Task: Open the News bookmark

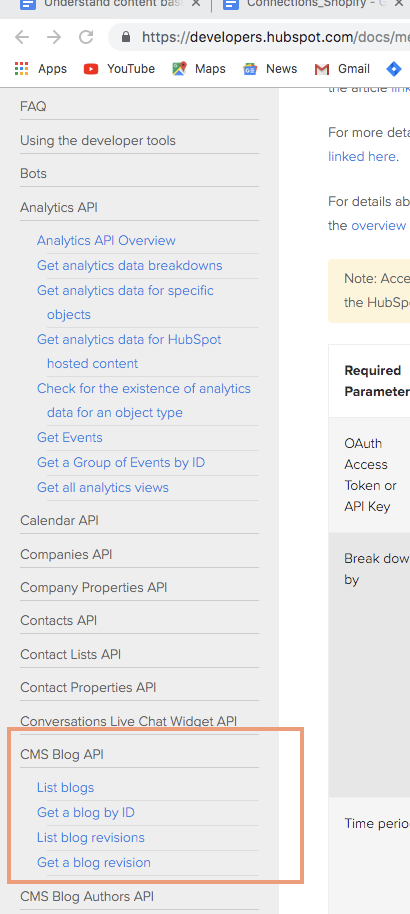Action: 270,69
